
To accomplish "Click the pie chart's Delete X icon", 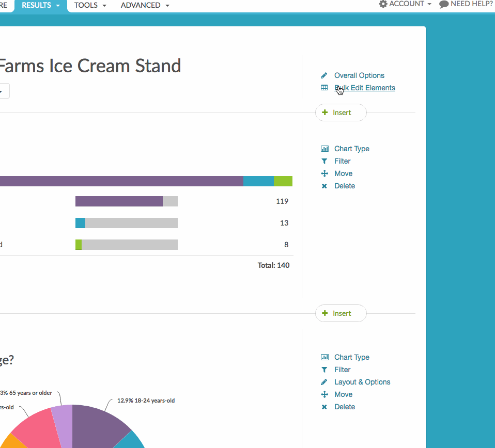I will pos(324,407).
